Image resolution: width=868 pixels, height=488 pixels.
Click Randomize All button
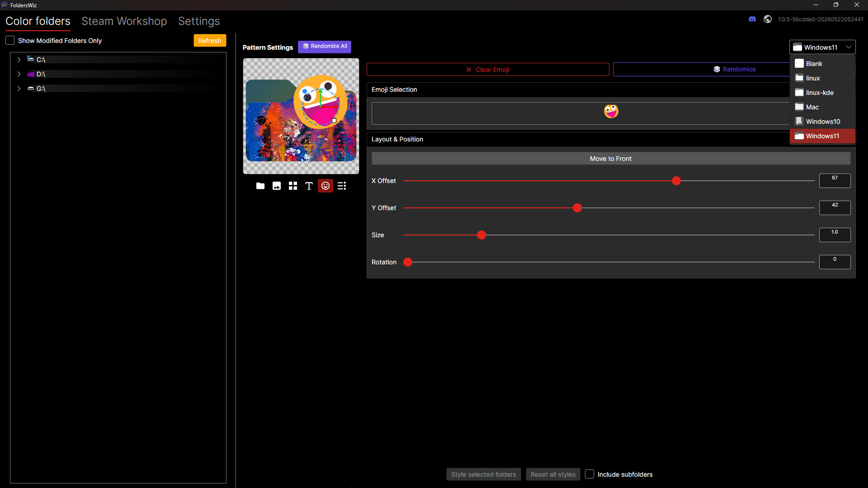(x=325, y=47)
